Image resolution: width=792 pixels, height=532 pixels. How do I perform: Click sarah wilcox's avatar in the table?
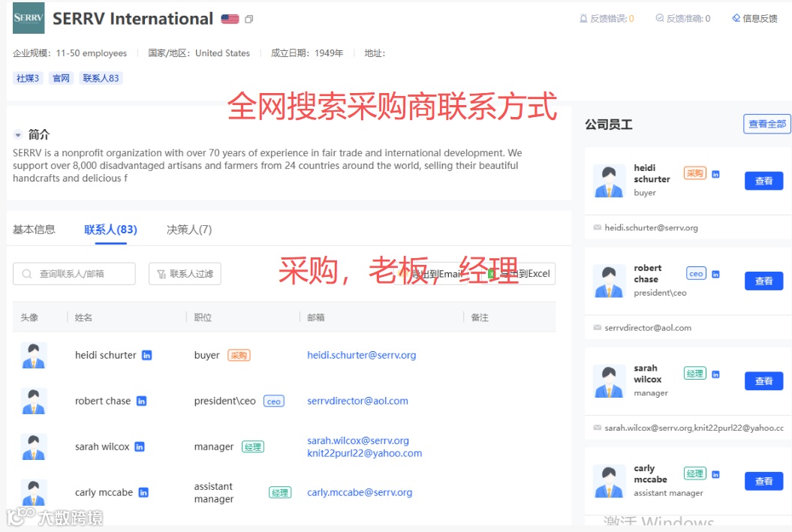34,446
